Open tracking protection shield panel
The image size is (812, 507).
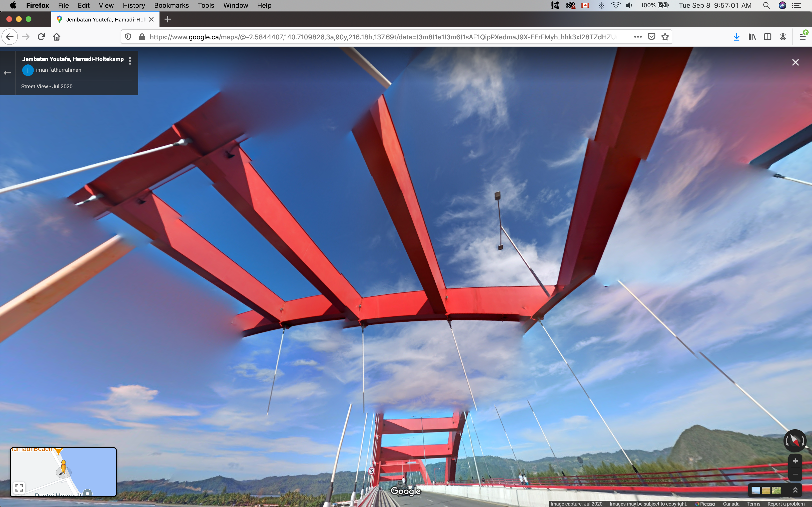click(128, 37)
